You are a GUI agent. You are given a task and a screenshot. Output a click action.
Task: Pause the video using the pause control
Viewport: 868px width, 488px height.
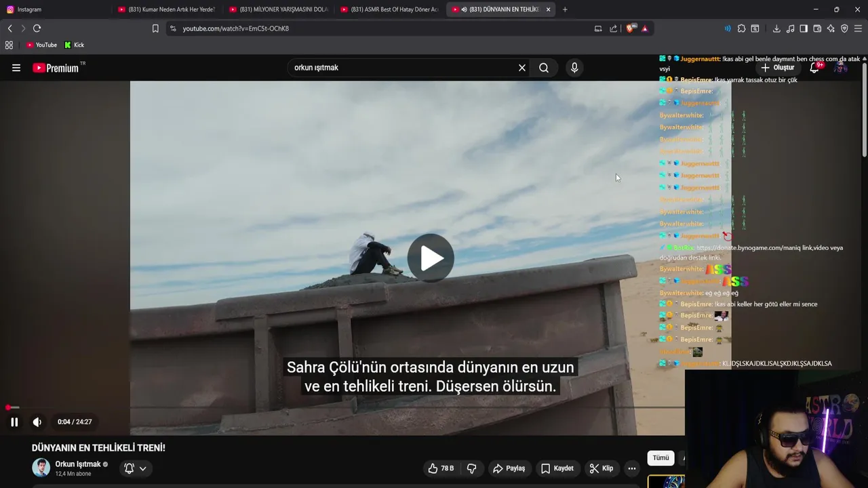tap(14, 422)
